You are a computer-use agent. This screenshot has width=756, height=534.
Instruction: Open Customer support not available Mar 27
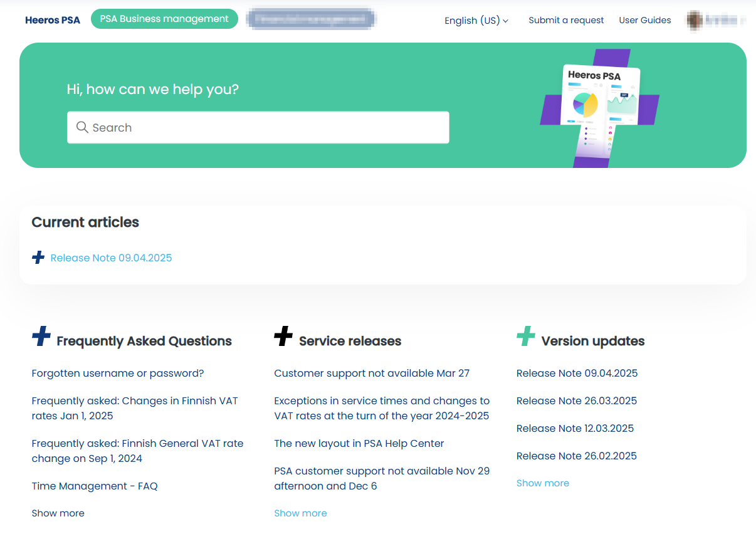[372, 373]
